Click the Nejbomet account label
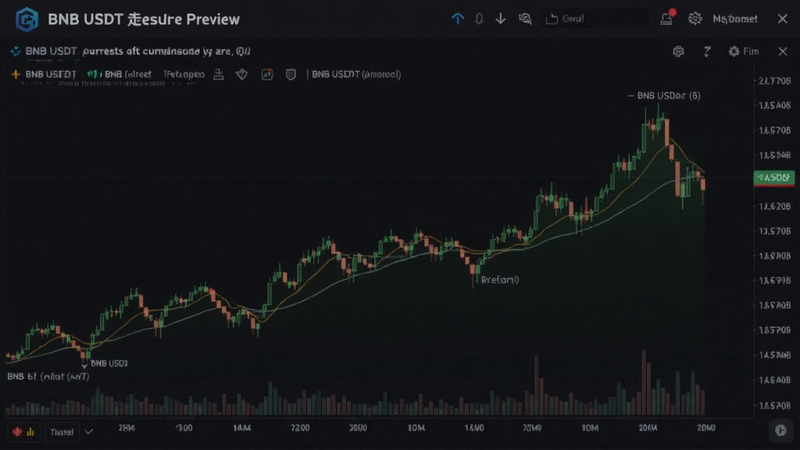Image resolution: width=800 pixels, height=450 pixels. 735,19
